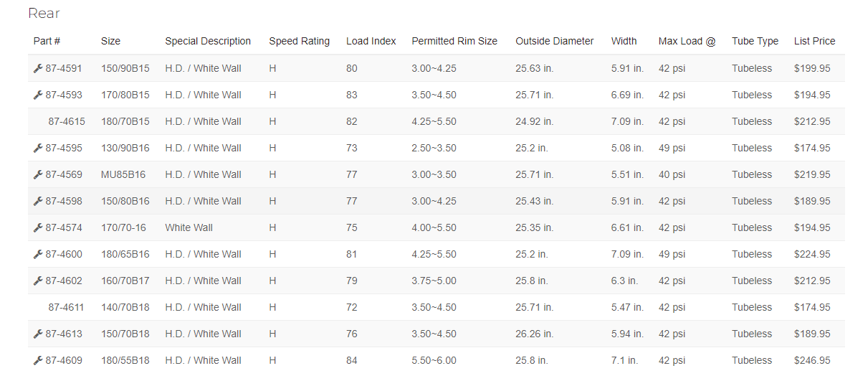Open part number 87-4611
868x381 pixels.
click(67, 308)
